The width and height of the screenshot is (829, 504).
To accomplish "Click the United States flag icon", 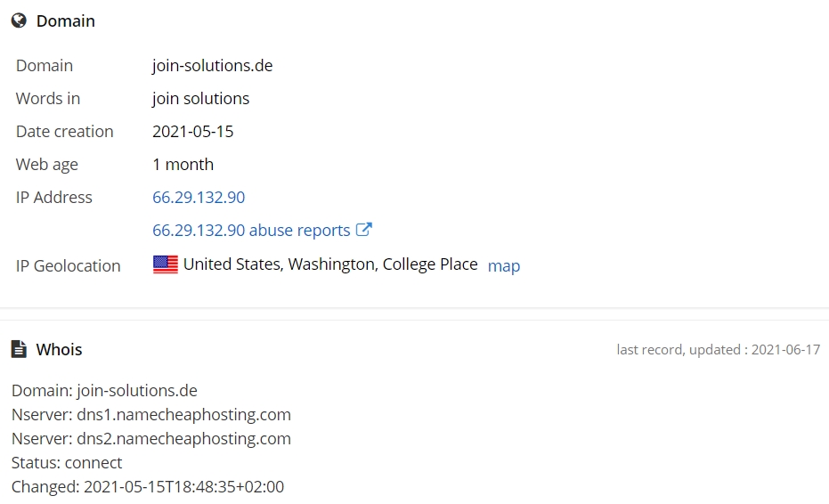I will tap(166, 264).
